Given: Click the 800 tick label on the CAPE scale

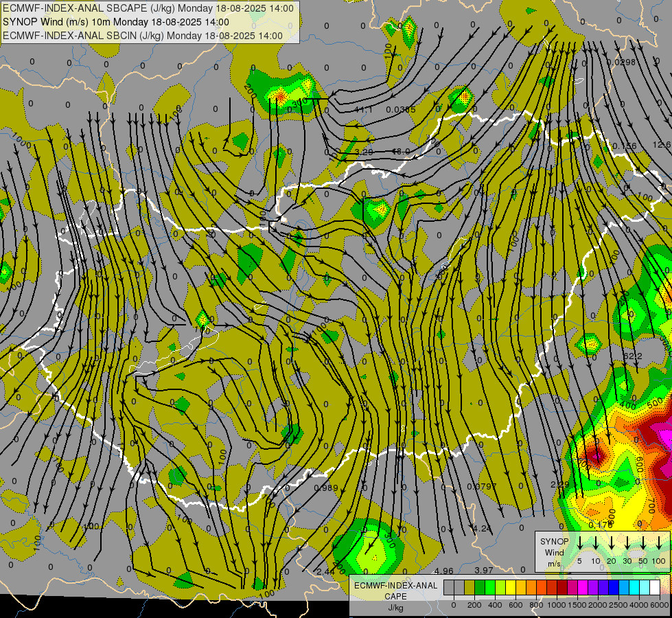Looking at the screenshot, I should coord(536,605).
